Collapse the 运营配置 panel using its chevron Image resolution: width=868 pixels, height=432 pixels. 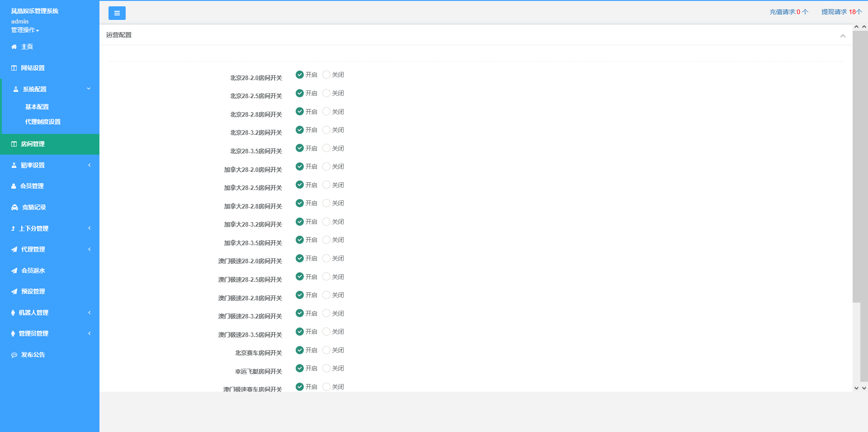pyautogui.click(x=843, y=36)
